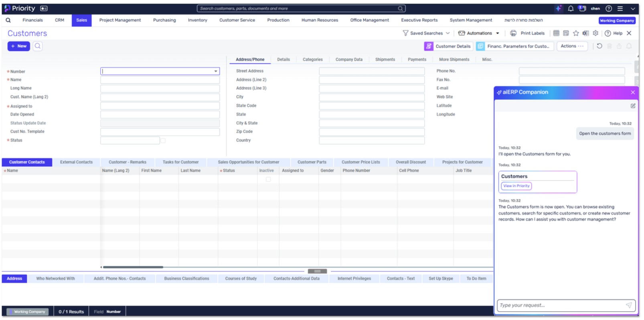Open the Number field dropdown arrow
644x320 pixels.
[216, 71]
